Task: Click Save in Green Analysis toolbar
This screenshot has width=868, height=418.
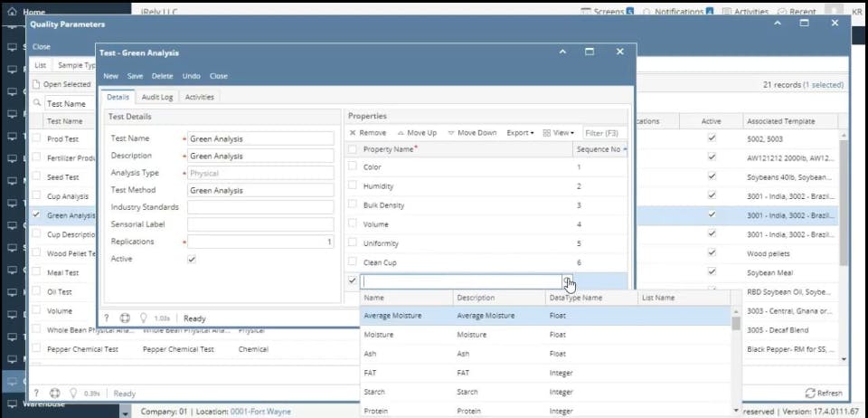Action: tap(135, 76)
